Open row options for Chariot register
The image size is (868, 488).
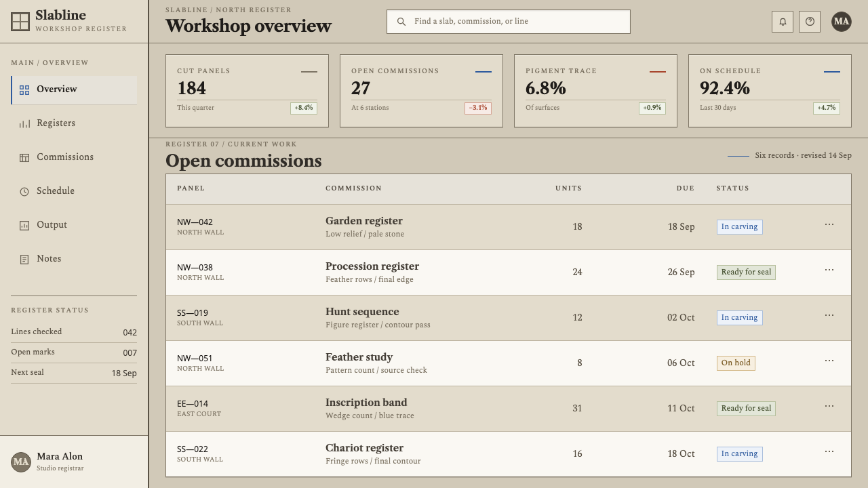pyautogui.click(x=829, y=452)
